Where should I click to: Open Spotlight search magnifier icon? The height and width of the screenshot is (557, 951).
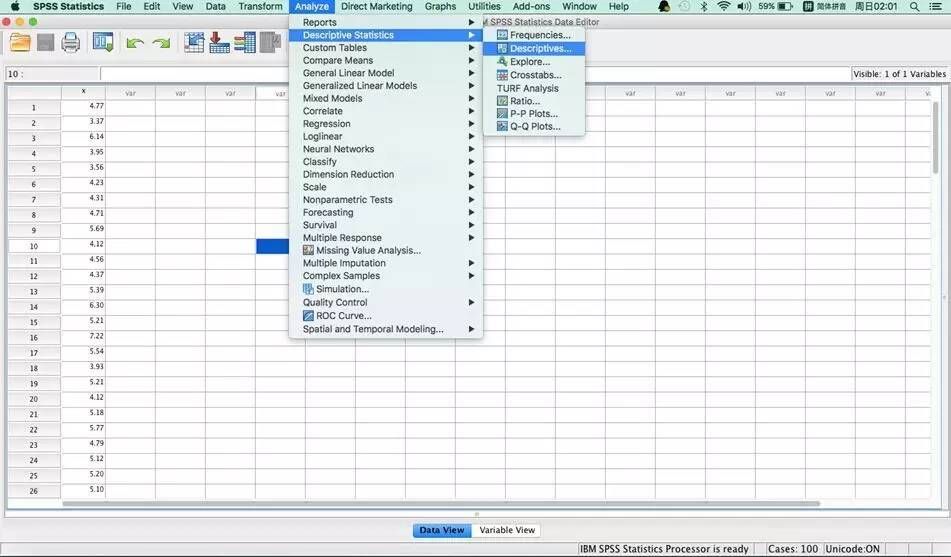(x=914, y=7)
